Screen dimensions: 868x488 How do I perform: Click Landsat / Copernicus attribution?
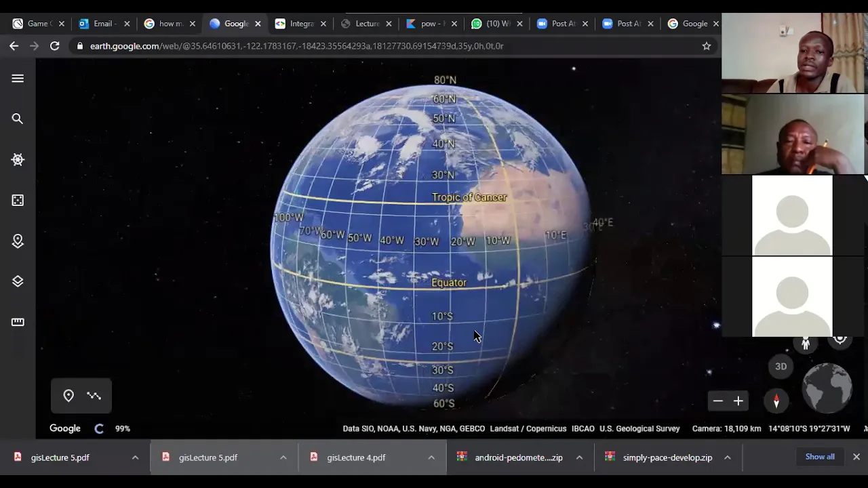click(528, 428)
